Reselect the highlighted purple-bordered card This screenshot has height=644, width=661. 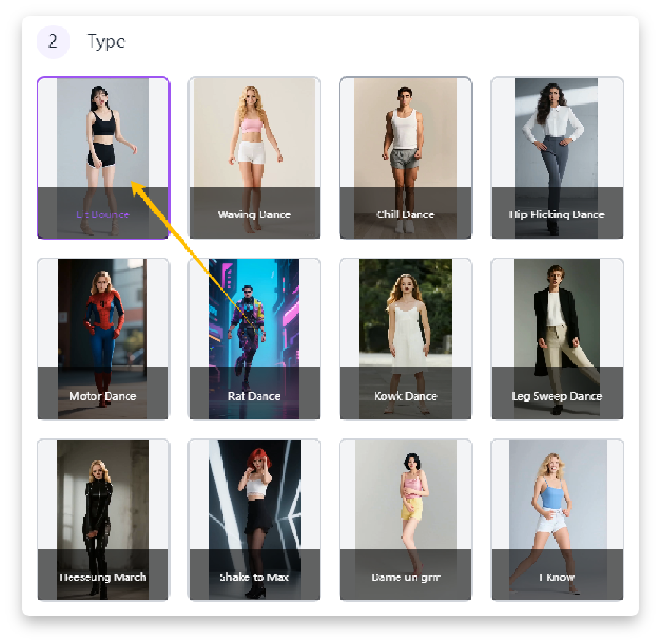pos(102,157)
